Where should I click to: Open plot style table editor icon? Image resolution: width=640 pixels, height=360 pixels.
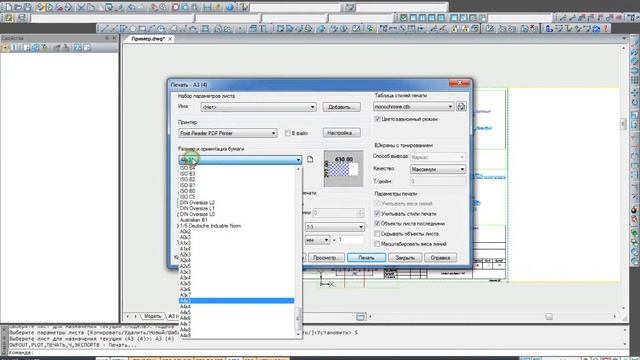(461, 107)
